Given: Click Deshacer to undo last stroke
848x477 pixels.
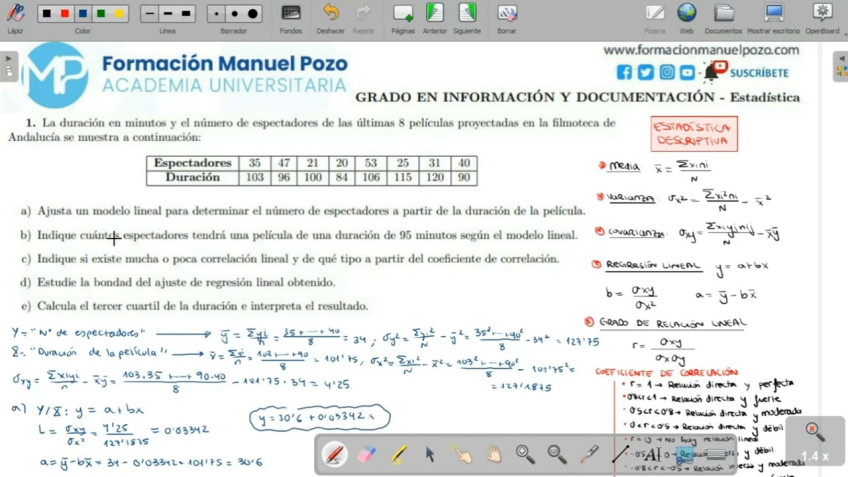Looking at the screenshot, I should (330, 14).
